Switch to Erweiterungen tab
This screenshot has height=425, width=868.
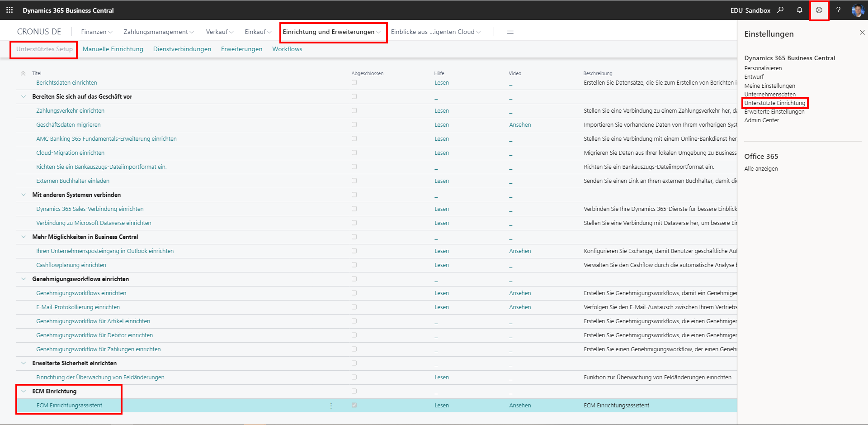[x=241, y=49]
